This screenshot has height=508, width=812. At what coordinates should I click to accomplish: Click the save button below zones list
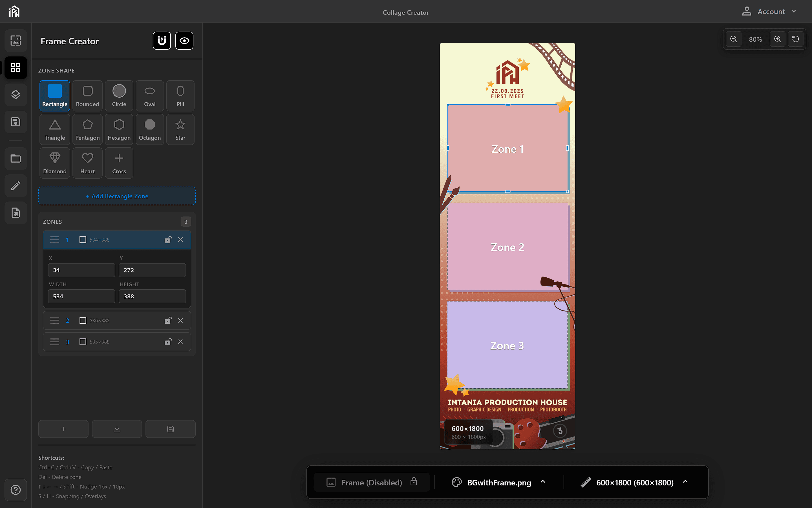click(x=171, y=429)
